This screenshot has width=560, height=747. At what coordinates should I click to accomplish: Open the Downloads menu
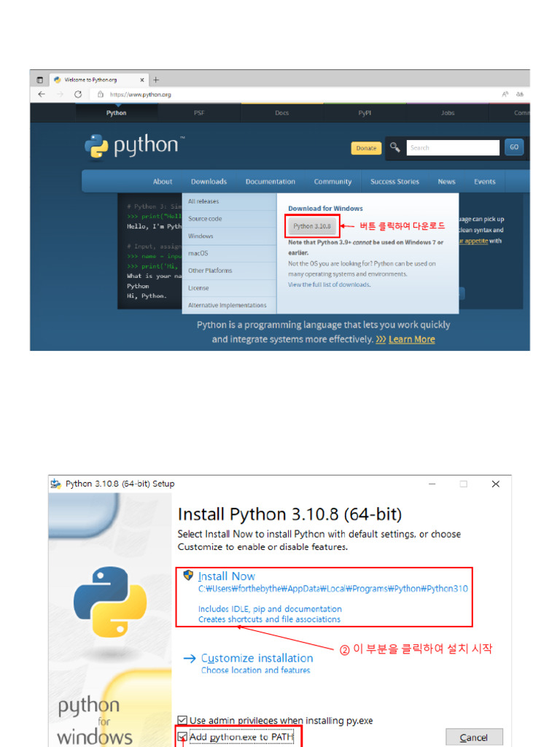(209, 182)
